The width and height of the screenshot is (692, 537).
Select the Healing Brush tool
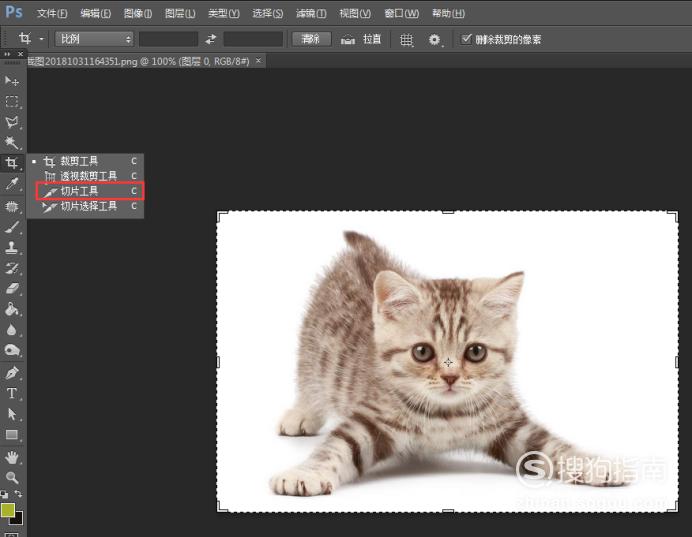pyautogui.click(x=12, y=207)
